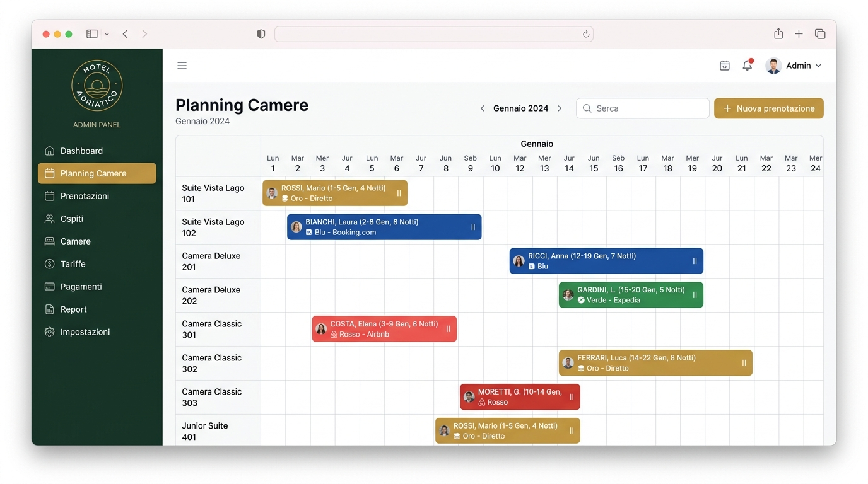
Task: Click the Camere bed icon
Action: point(50,241)
